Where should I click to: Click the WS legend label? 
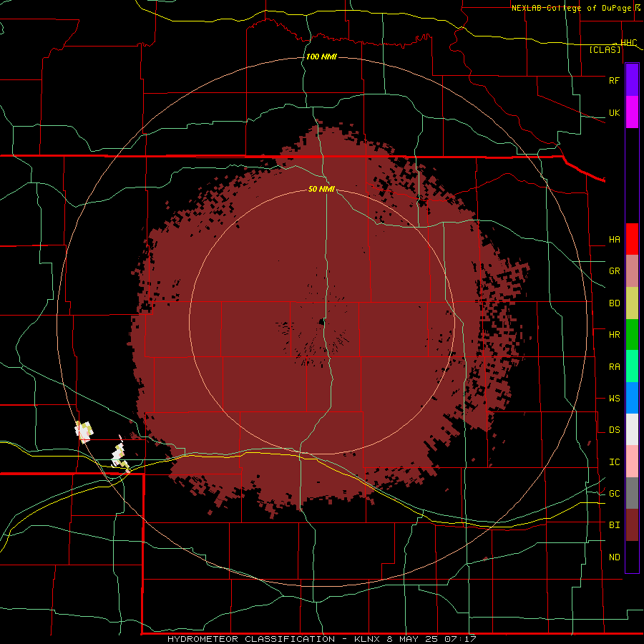tap(614, 399)
